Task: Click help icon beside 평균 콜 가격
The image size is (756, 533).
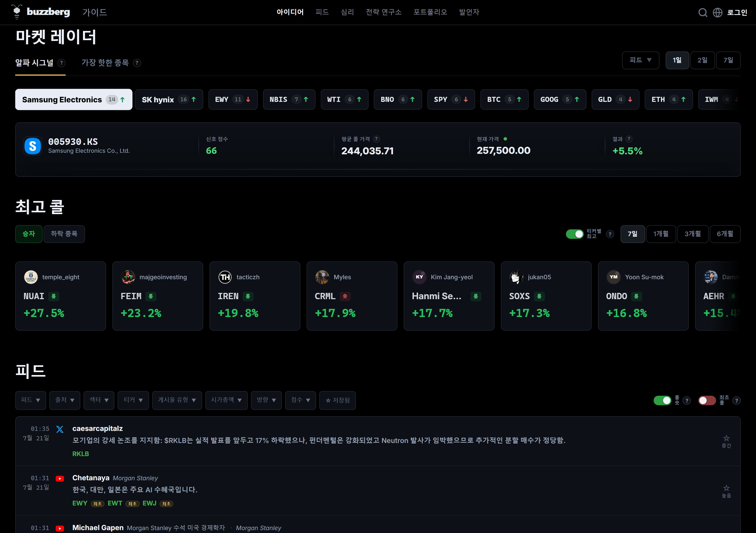Action: point(376,139)
